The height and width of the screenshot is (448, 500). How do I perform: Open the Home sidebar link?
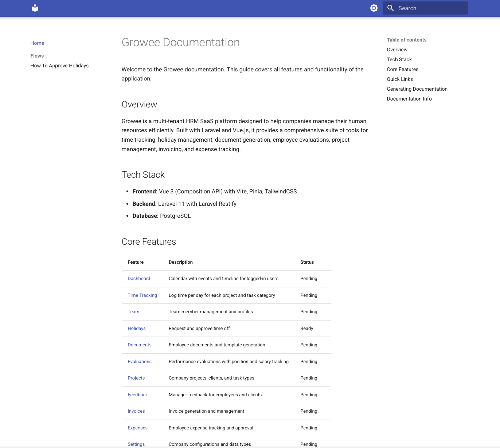37,43
